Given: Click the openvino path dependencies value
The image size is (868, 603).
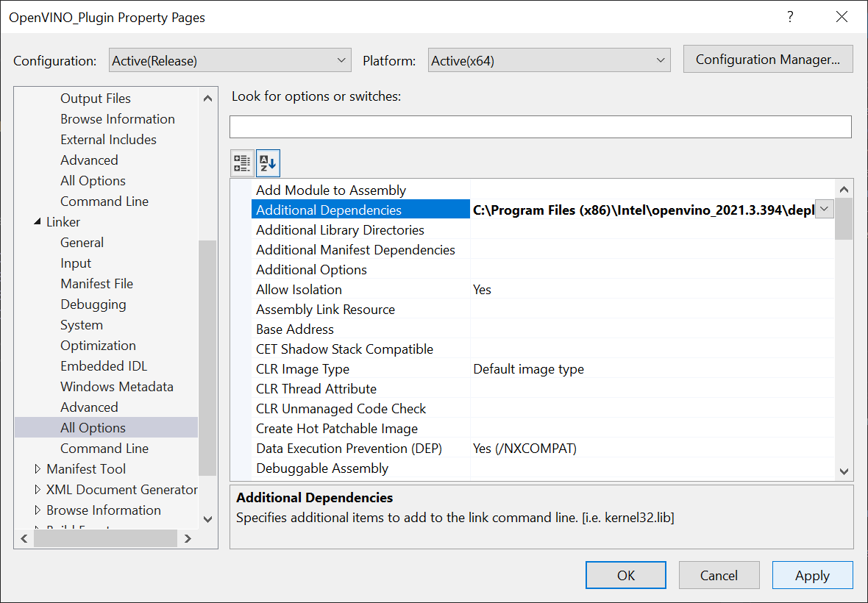Looking at the screenshot, I should (x=643, y=210).
